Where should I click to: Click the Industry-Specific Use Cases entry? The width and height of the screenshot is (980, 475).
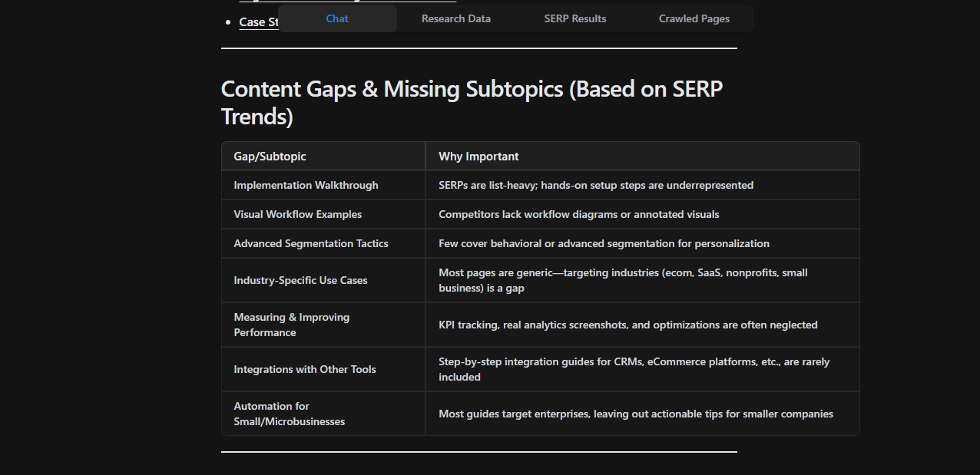point(300,280)
